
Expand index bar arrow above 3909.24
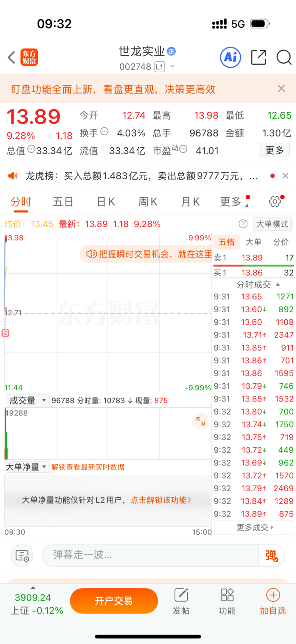click(33, 588)
